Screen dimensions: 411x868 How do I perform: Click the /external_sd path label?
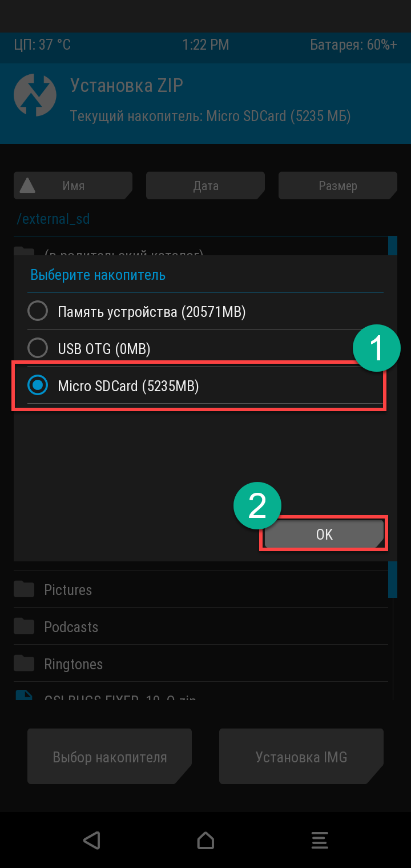[x=53, y=219]
